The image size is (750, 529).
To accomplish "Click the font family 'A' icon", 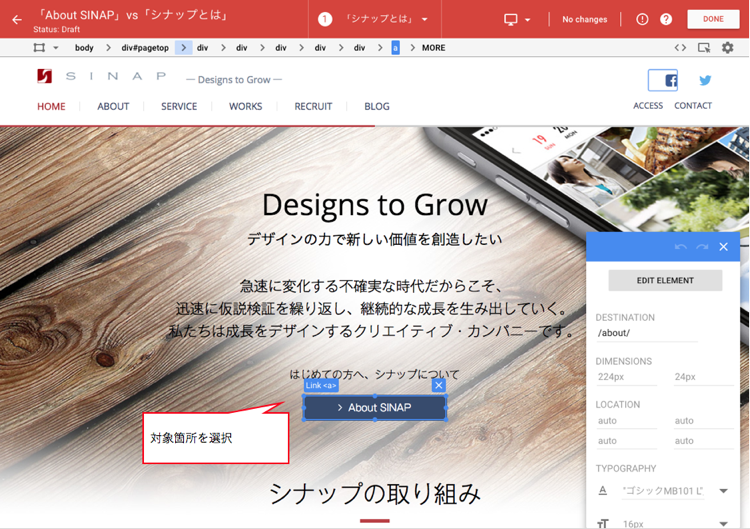I will point(603,491).
